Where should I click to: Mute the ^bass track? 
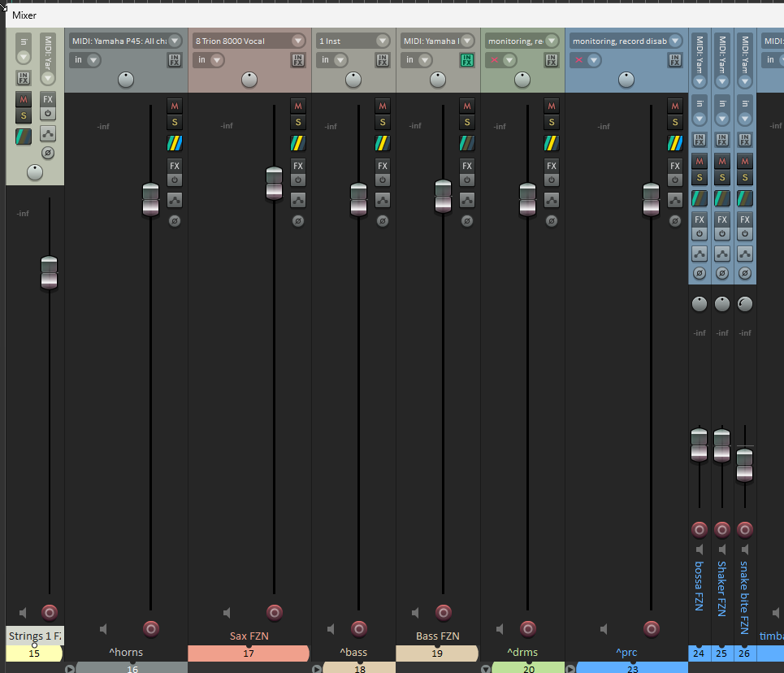pos(383,106)
